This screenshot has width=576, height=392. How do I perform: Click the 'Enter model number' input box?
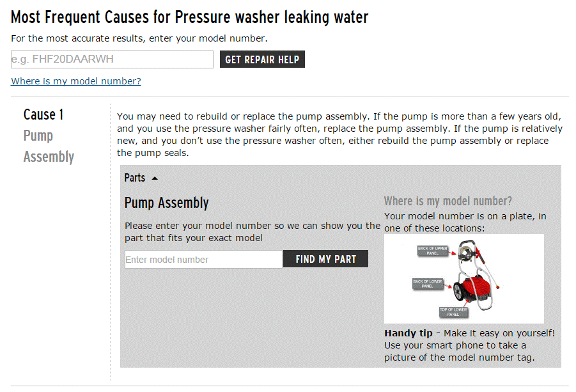coord(203,259)
